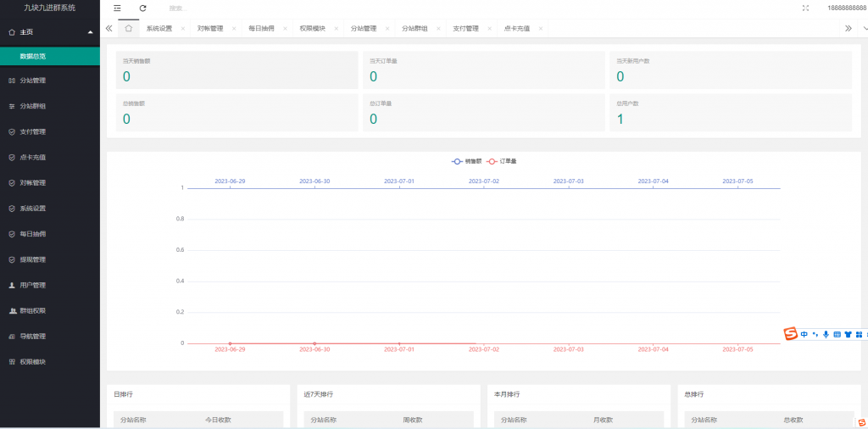This screenshot has width=868, height=429.
Task: Enter fullscreen using the top-right icon
Action: [x=805, y=8]
